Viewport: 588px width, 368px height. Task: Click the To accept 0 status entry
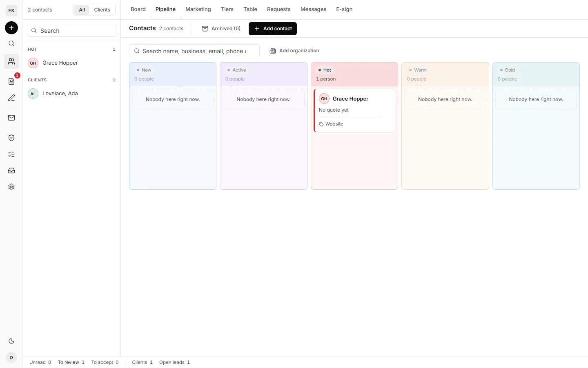(x=105, y=362)
